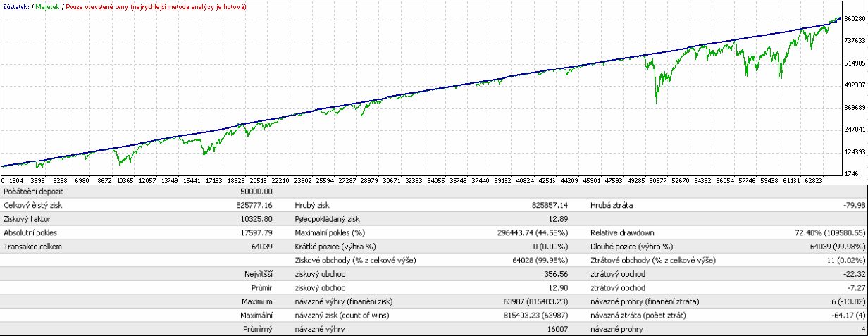Click the 'Transakce celkem' label
This screenshot has height=336, width=868.
pyautogui.click(x=32, y=245)
